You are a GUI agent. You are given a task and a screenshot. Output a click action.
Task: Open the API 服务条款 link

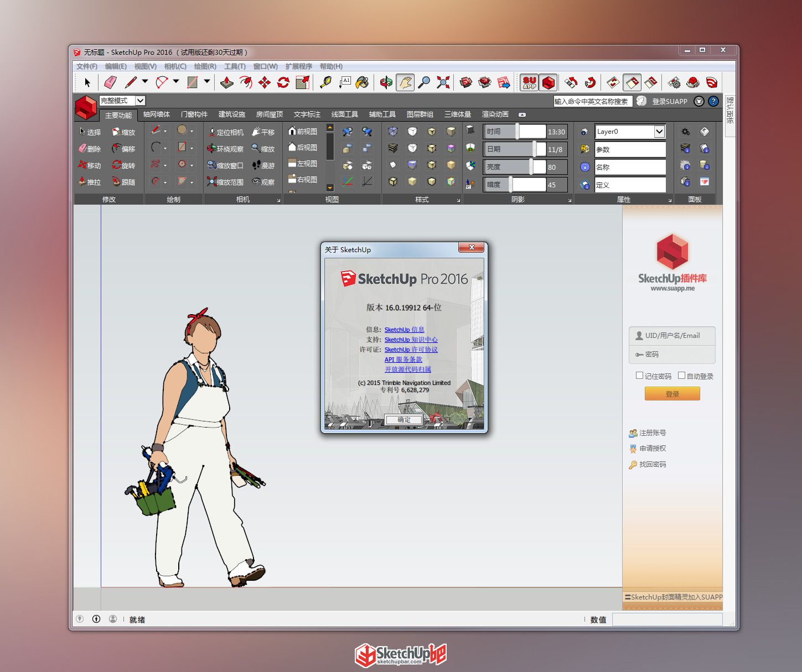(403, 360)
